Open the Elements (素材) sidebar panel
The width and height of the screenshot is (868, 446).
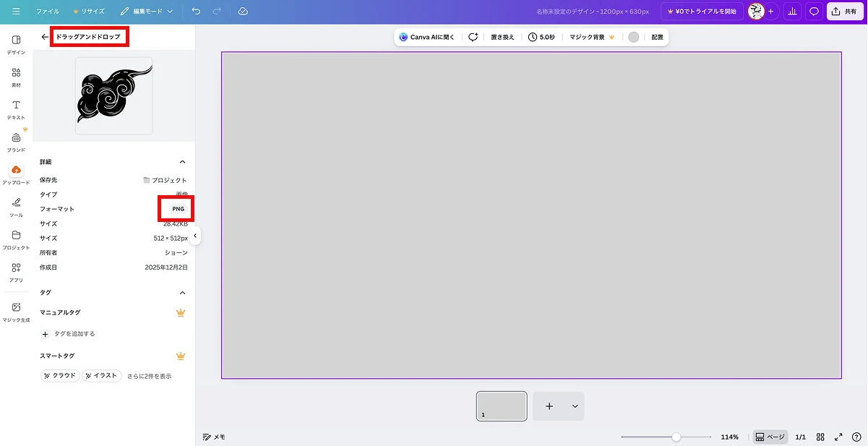click(16, 77)
